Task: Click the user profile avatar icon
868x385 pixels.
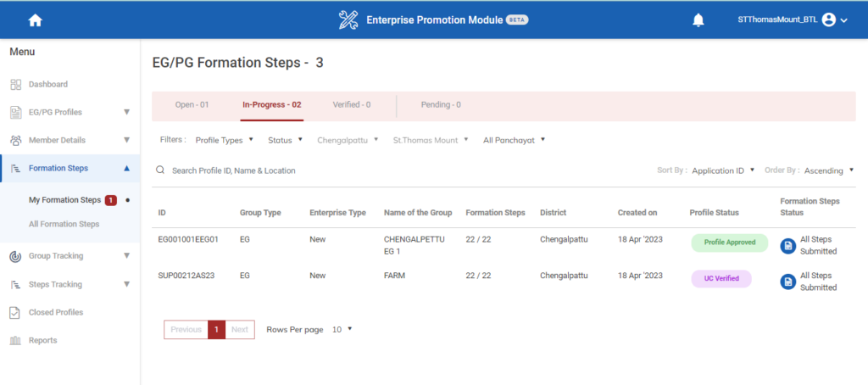Action: click(x=828, y=20)
